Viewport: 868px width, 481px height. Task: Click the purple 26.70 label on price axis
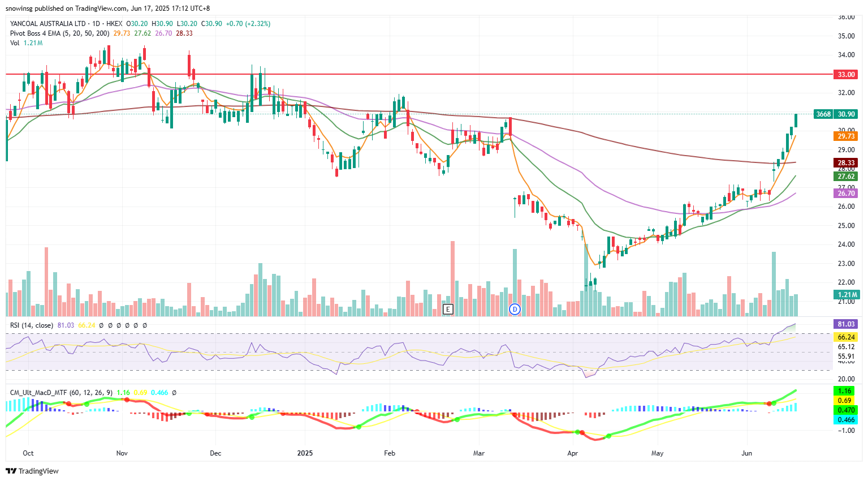pyautogui.click(x=846, y=194)
